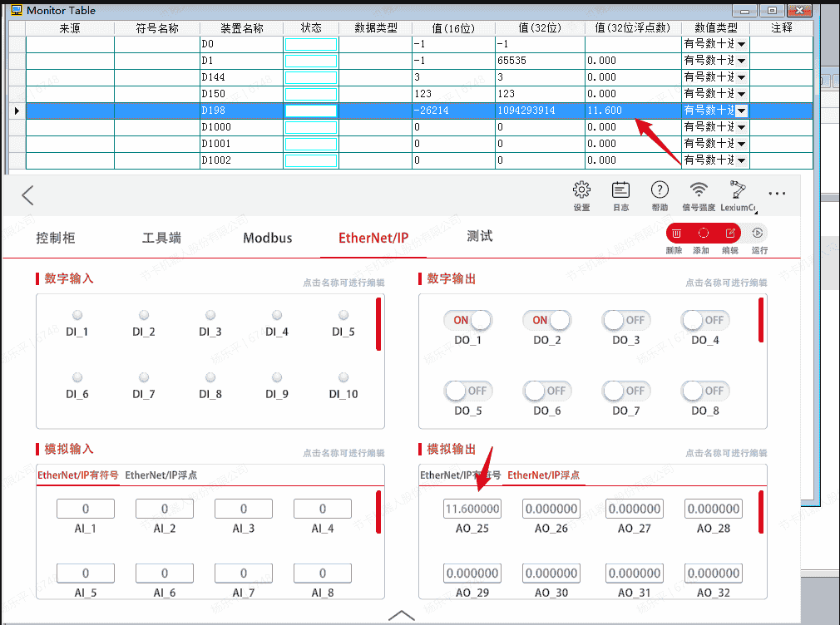Open 数值类型 dropdown for row D0
Image resolution: width=840 pixels, height=625 pixels.
pyautogui.click(x=741, y=44)
